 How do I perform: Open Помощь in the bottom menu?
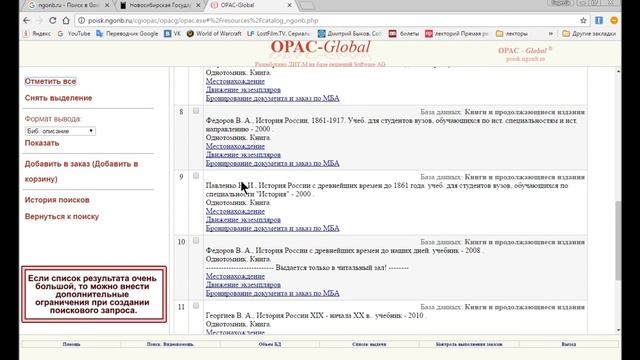coord(71,344)
